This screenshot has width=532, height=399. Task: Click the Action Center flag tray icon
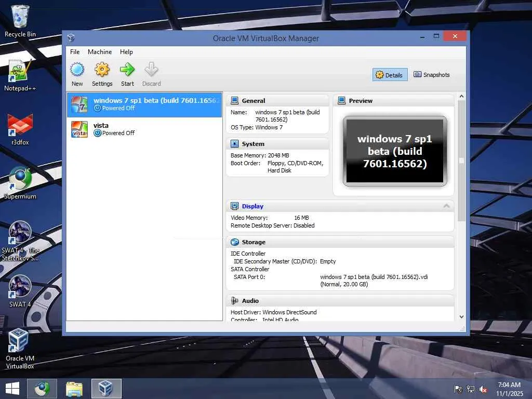458,389
